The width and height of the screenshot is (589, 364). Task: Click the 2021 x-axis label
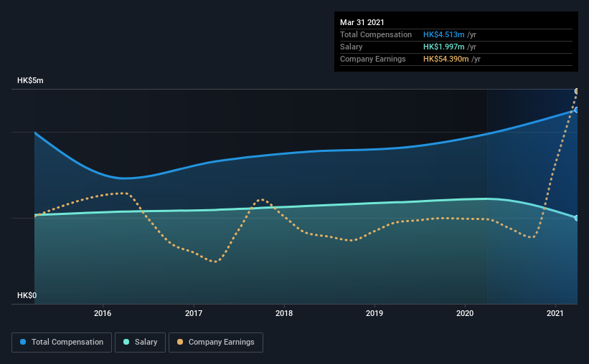tap(555, 313)
